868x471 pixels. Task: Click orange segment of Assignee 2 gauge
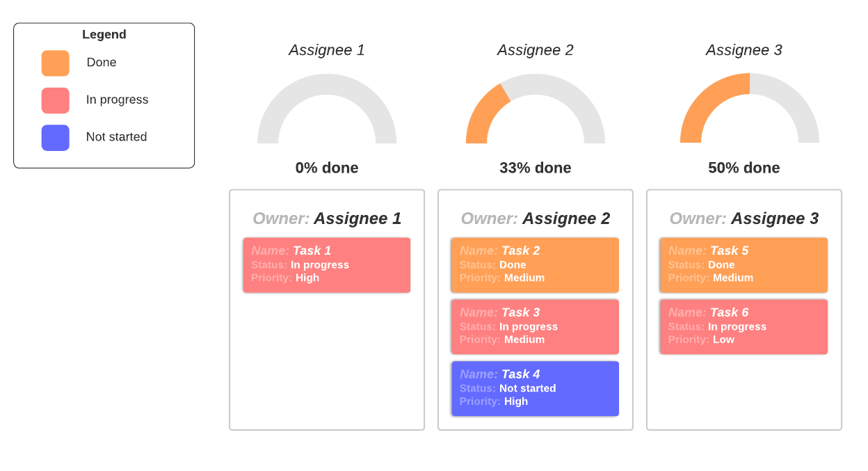482,115
